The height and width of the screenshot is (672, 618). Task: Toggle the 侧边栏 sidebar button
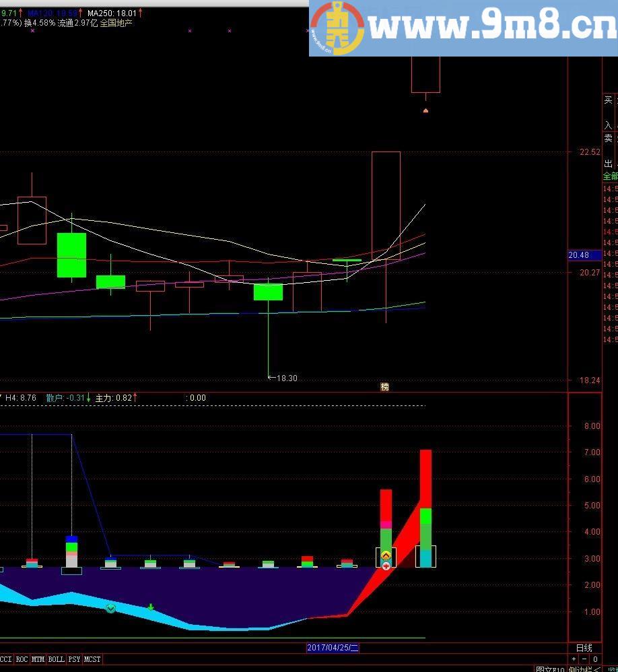(x=585, y=669)
